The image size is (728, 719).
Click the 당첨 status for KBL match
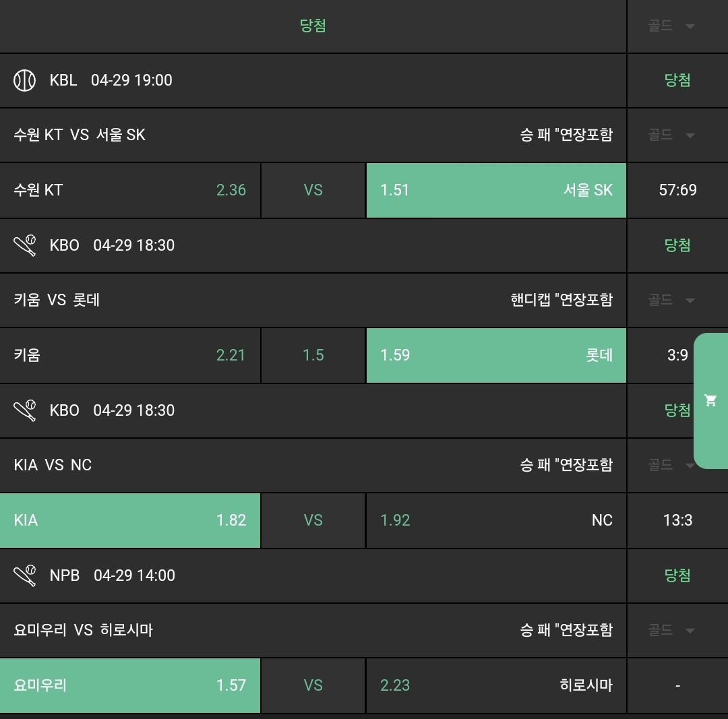click(x=677, y=80)
